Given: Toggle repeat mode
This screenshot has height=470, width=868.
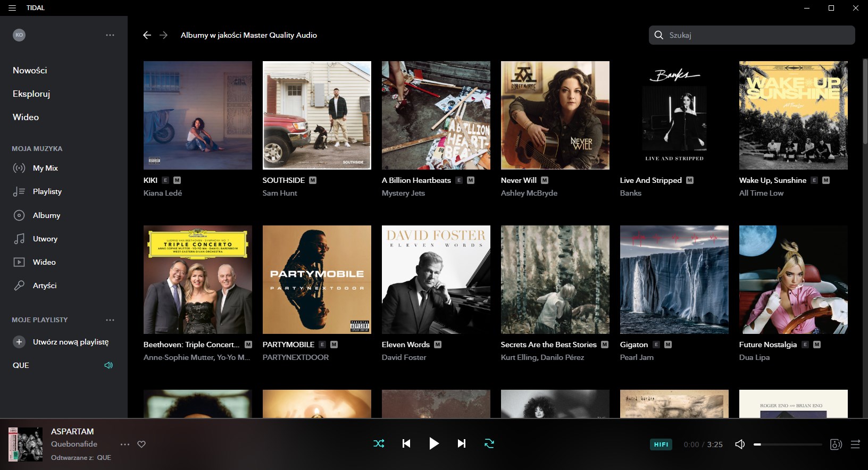Looking at the screenshot, I should [489, 443].
